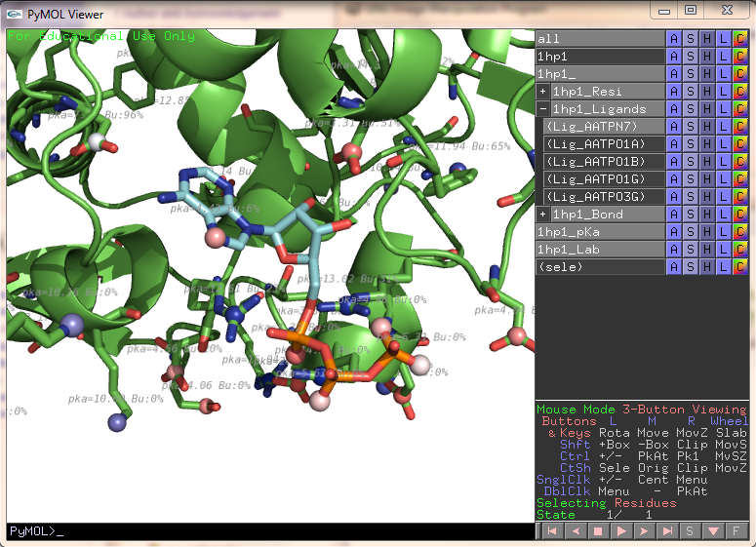
Task: Rewind to the first frame
Action: click(551, 530)
